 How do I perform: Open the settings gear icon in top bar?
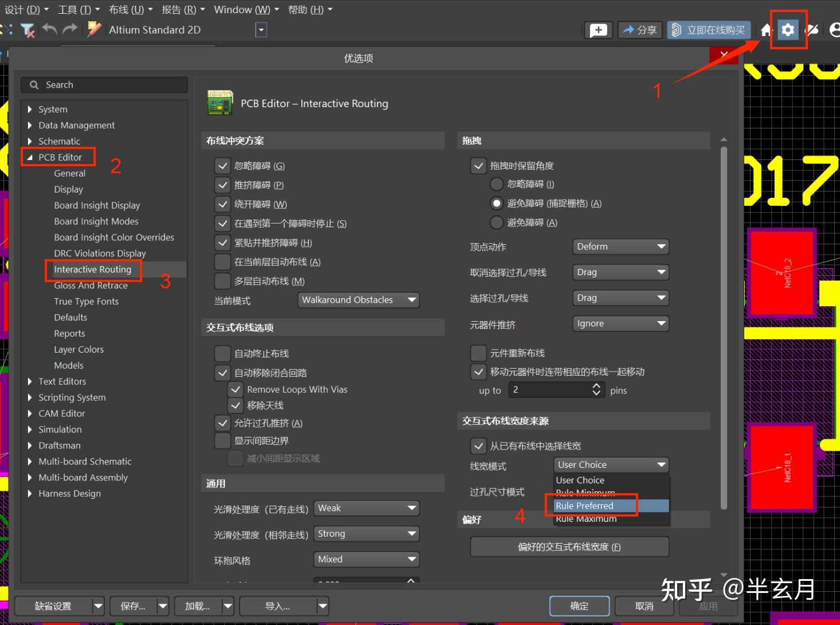pos(788,30)
